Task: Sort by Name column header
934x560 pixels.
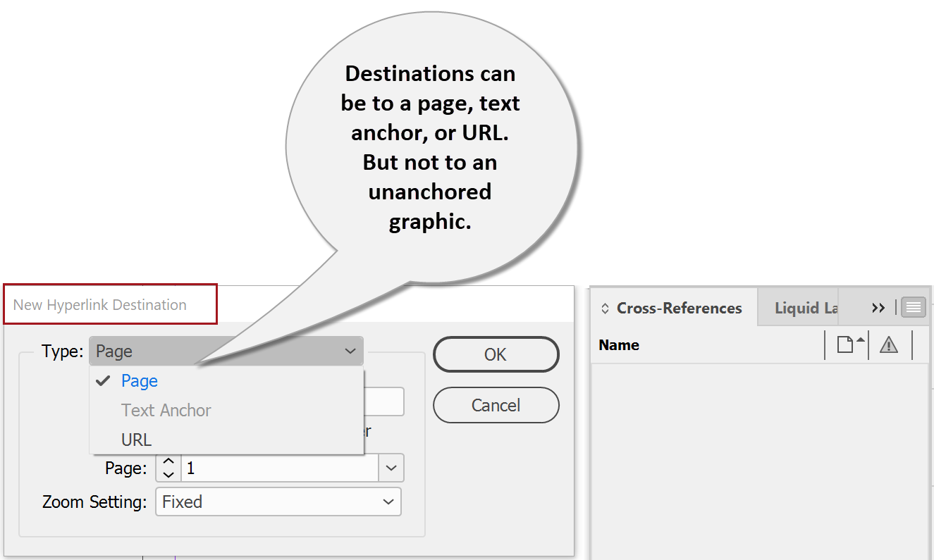Action: [x=619, y=345]
